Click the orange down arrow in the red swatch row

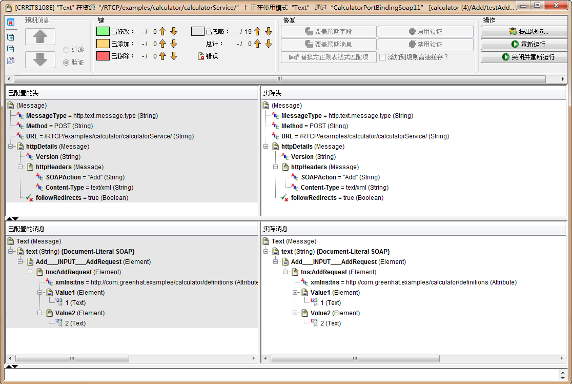(174, 56)
